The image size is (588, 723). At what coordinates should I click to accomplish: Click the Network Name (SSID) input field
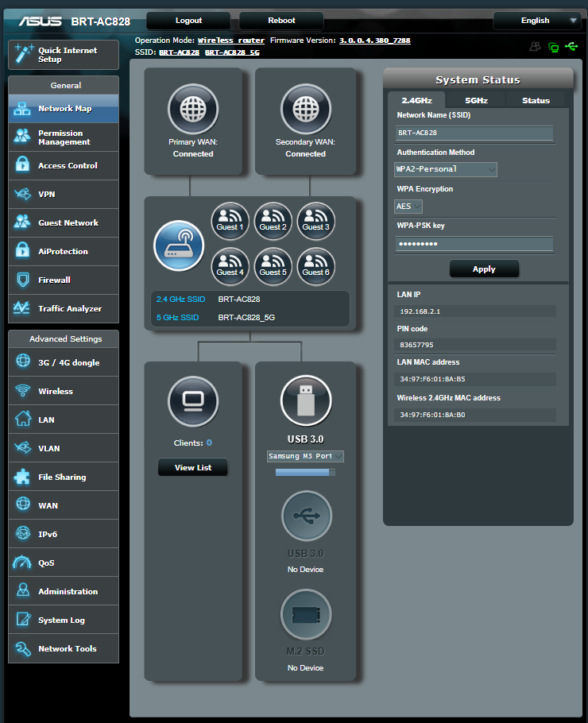pos(474,133)
